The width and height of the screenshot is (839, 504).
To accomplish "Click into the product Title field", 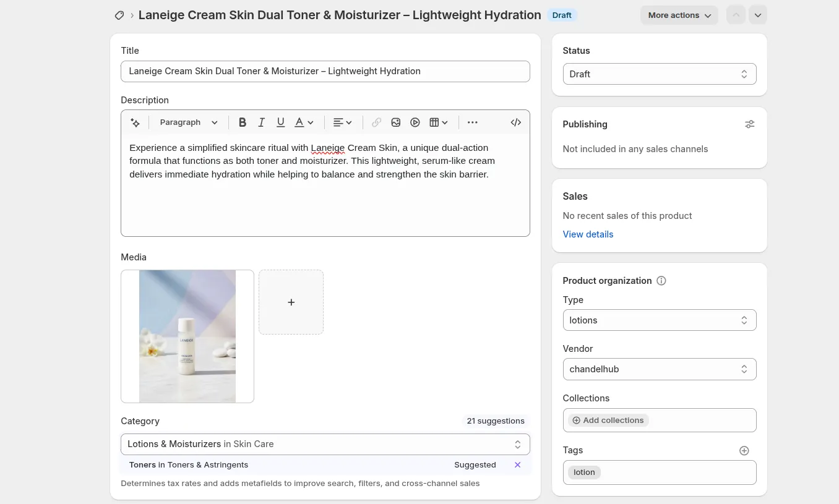I will (x=325, y=71).
